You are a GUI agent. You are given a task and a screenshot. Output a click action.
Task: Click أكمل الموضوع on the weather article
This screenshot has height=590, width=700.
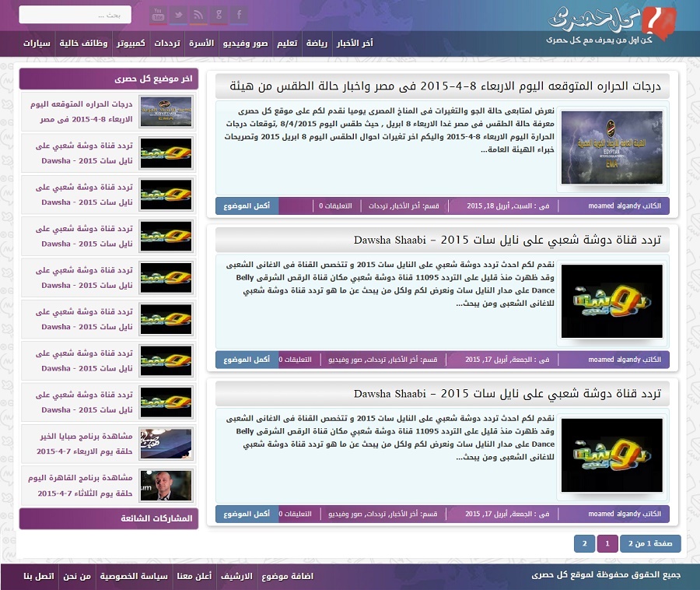pos(247,206)
